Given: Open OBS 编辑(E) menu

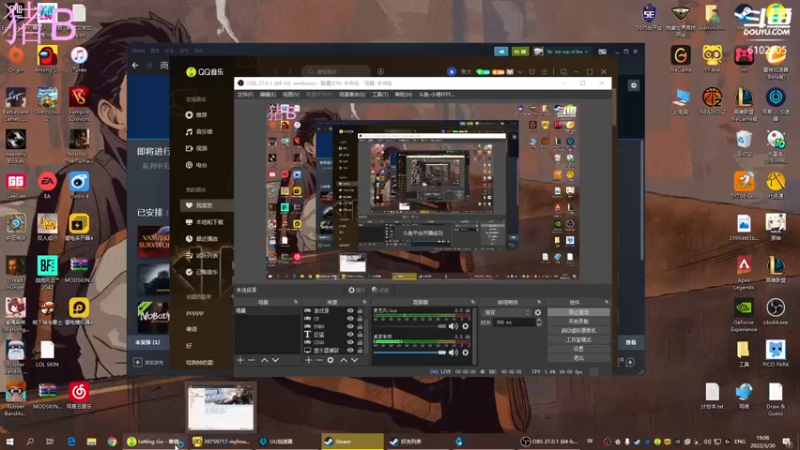Looking at the screenshot, I should click(268, 94).
